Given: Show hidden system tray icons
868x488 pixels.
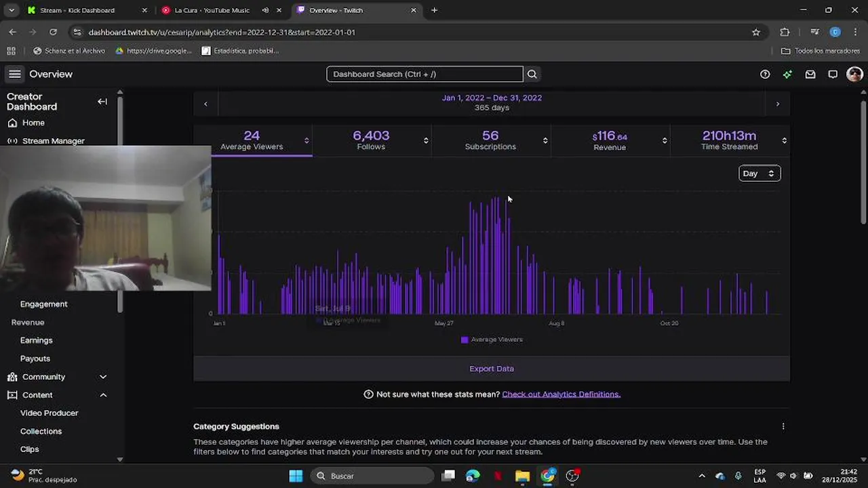Looking at the screenshot, I should pyautogui.click(x=702, y=476).
